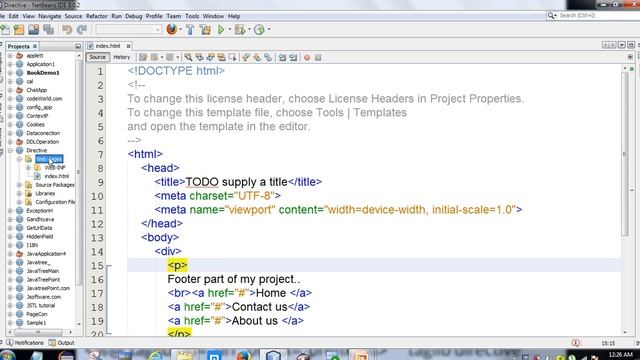Open the Tools menu
The height and width of the screenshot is (360, 640).
[x=192, y=16]
